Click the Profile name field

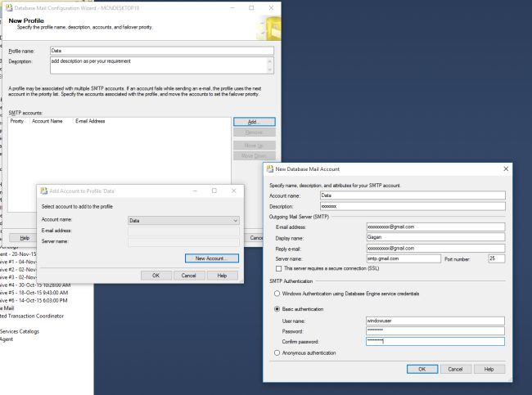(162, 51)
